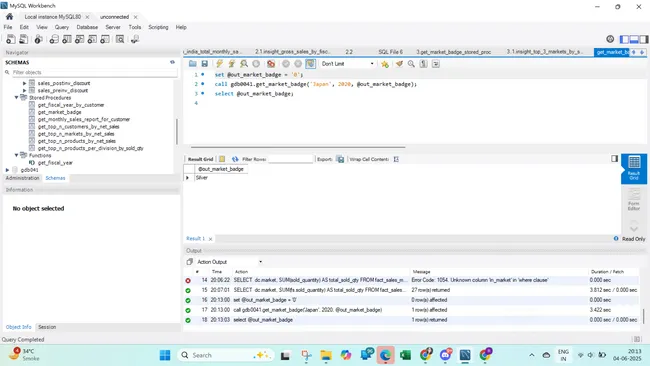Close the unconnected connection tab

point(136,17)
